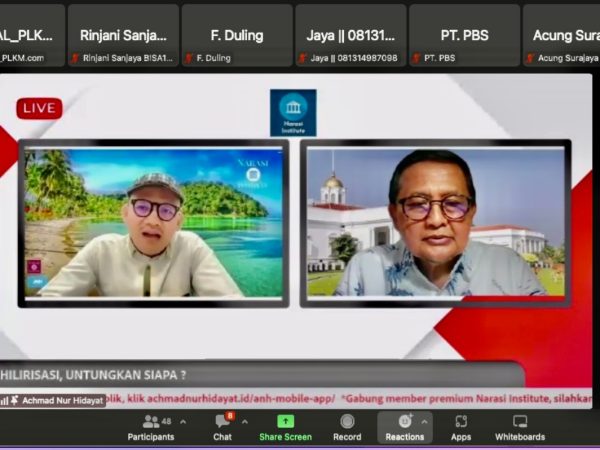Screen dimensions: 600x450
Task: Select the Rinjani Sanjaya participant tile
Action: [x=124, y=35]
